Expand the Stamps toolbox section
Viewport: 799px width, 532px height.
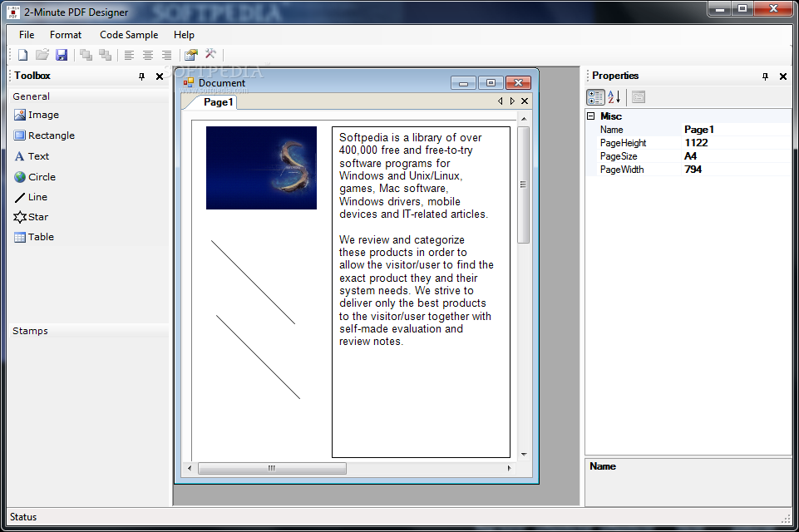click(x=89, y=331)
